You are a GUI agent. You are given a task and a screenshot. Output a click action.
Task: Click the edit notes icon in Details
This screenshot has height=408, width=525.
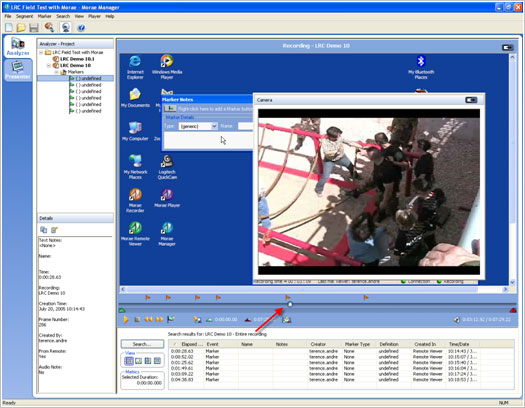tap(54, 230)
